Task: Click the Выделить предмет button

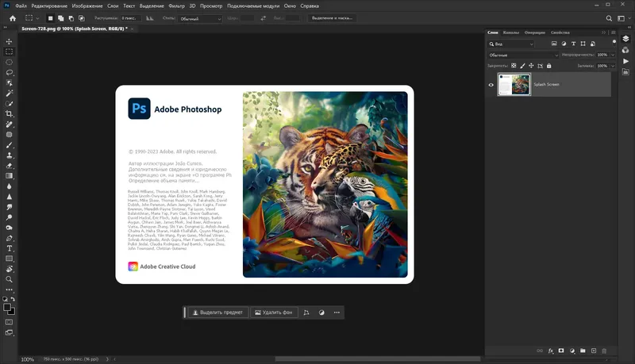Action: pos(217,312)
